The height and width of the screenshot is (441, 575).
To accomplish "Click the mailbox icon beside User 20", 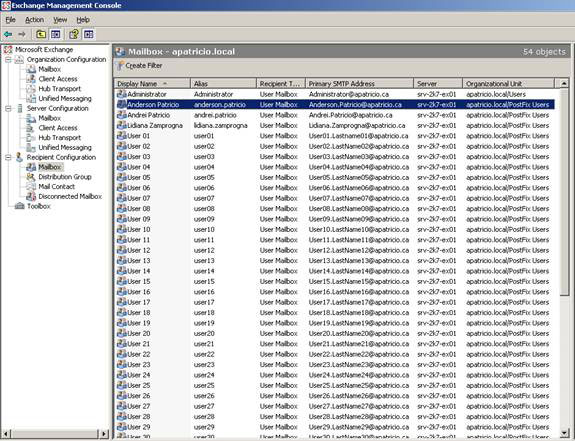I will pos(121,334).
